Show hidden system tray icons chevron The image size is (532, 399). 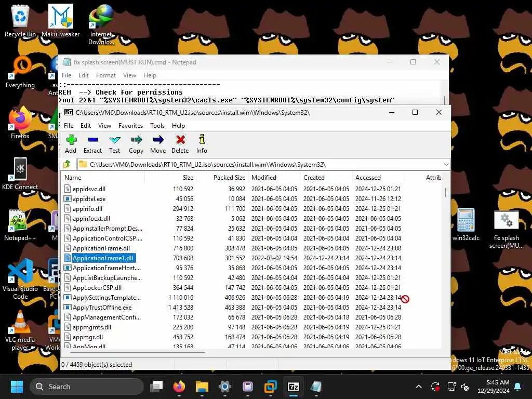click(419, 387)
